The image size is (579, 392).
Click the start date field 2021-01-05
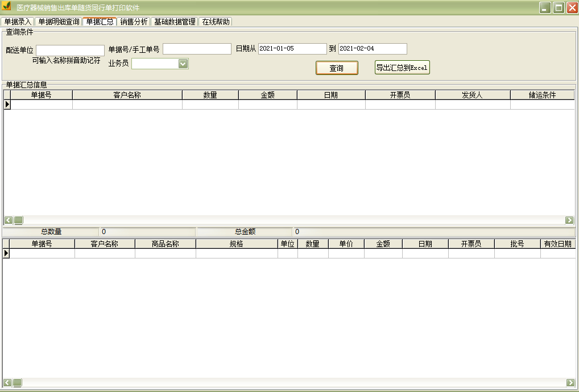[x=292, y=49]
